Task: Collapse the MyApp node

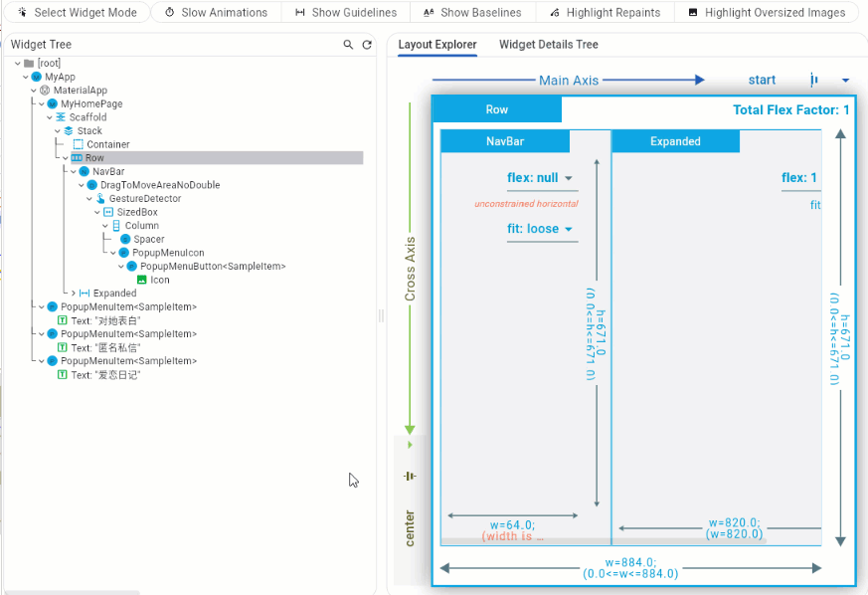Action: tap(26, 77)
